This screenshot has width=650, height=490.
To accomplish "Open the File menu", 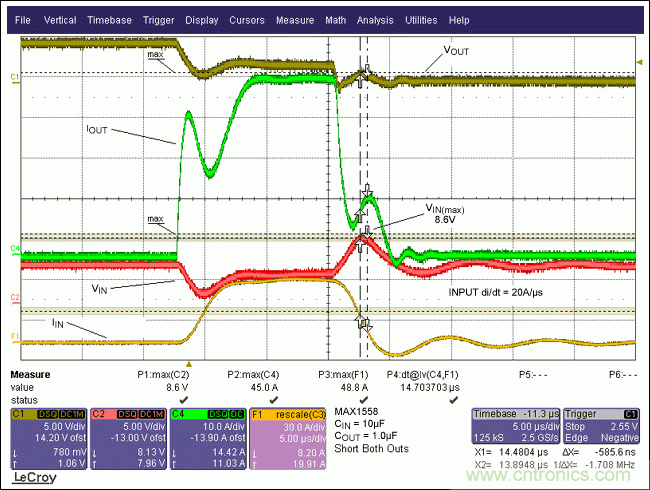I will [x=24, y=20].
